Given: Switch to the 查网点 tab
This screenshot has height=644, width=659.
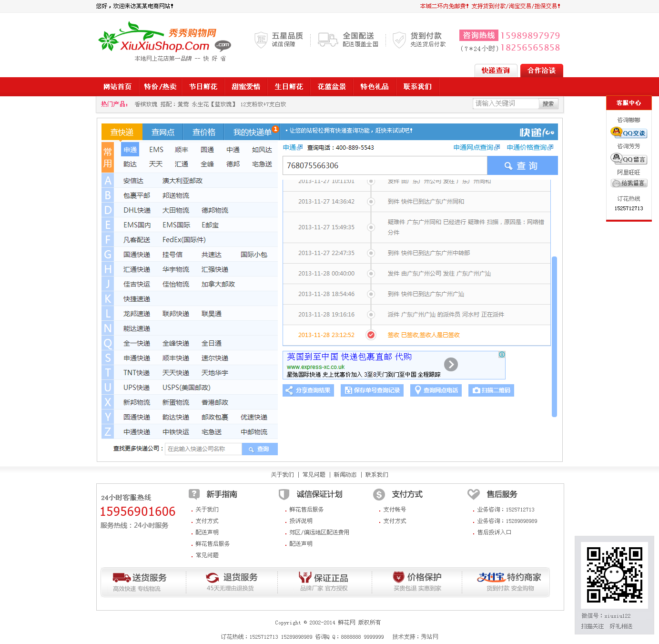Looking at the screenshot, I should pos(163,132).
